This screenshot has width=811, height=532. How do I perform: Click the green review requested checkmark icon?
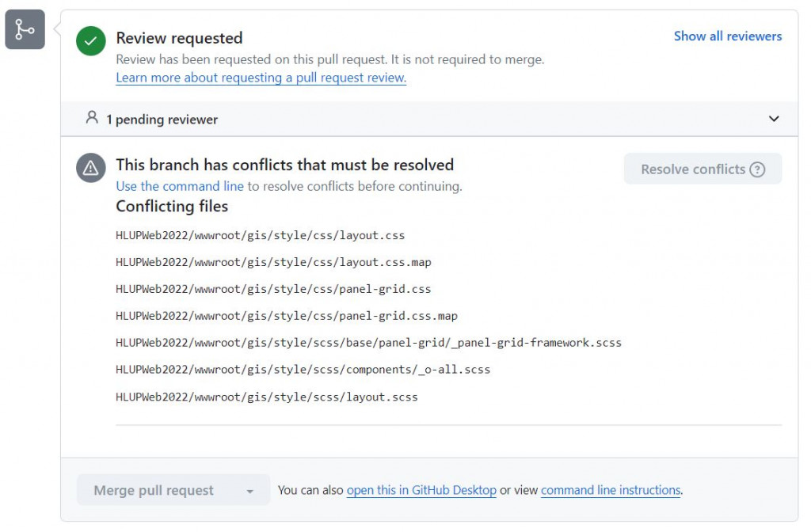[91, 41]
